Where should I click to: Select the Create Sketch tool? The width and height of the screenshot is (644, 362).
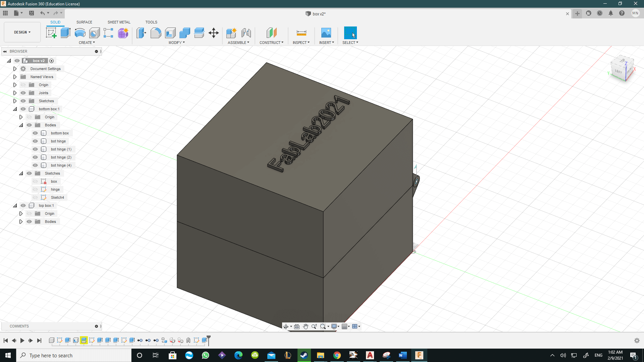[51, 33]
